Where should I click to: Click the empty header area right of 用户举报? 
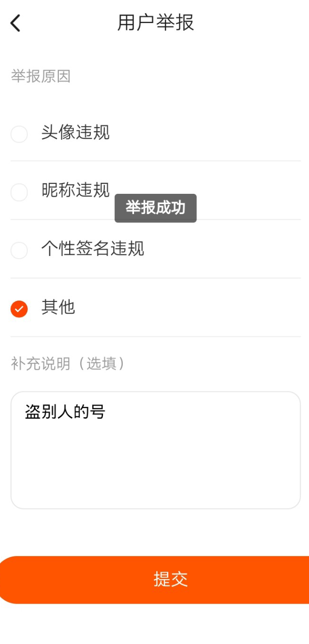pyautogui.click(x=254, y=23)
